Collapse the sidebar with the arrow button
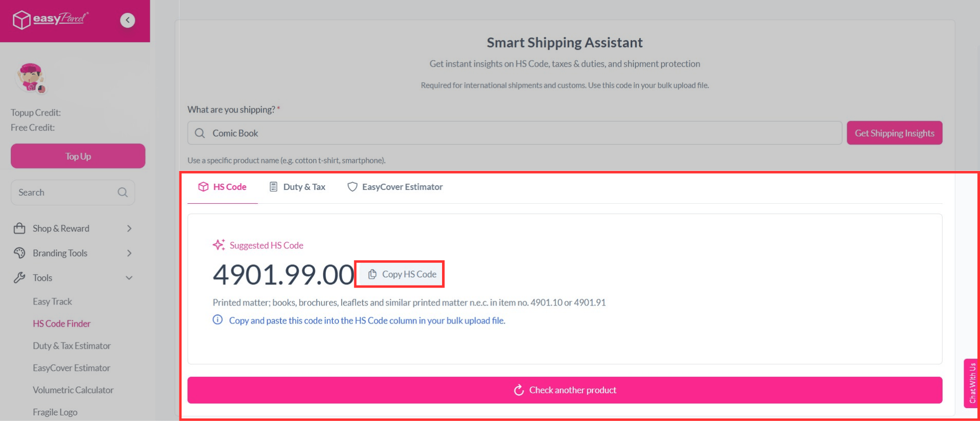Viewport: 980px width, 421px height. 128,20
